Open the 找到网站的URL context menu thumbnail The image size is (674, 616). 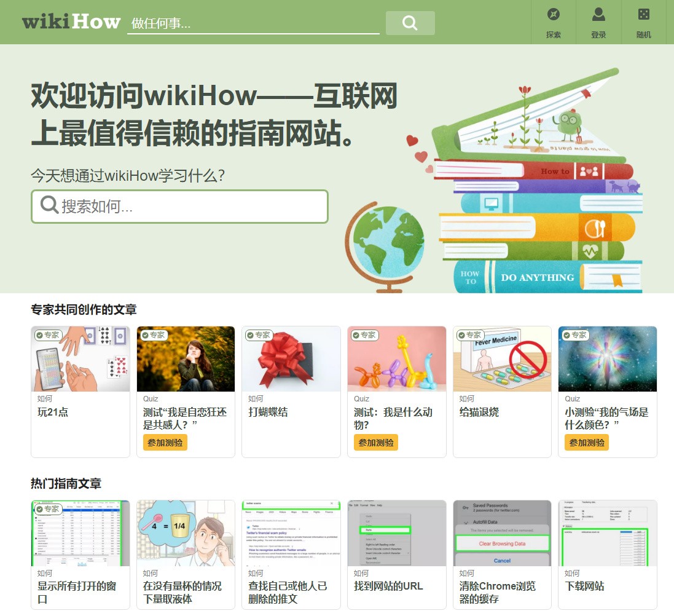pos(397,533)
